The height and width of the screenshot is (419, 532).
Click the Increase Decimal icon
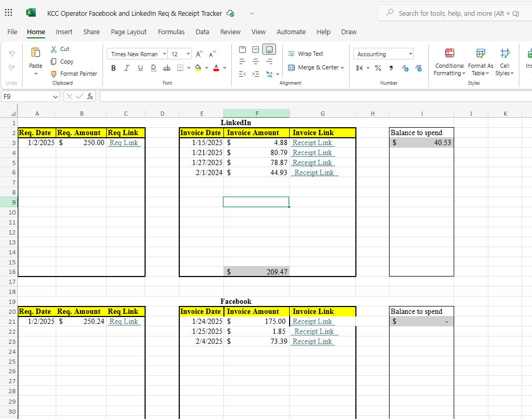(405, 68)
